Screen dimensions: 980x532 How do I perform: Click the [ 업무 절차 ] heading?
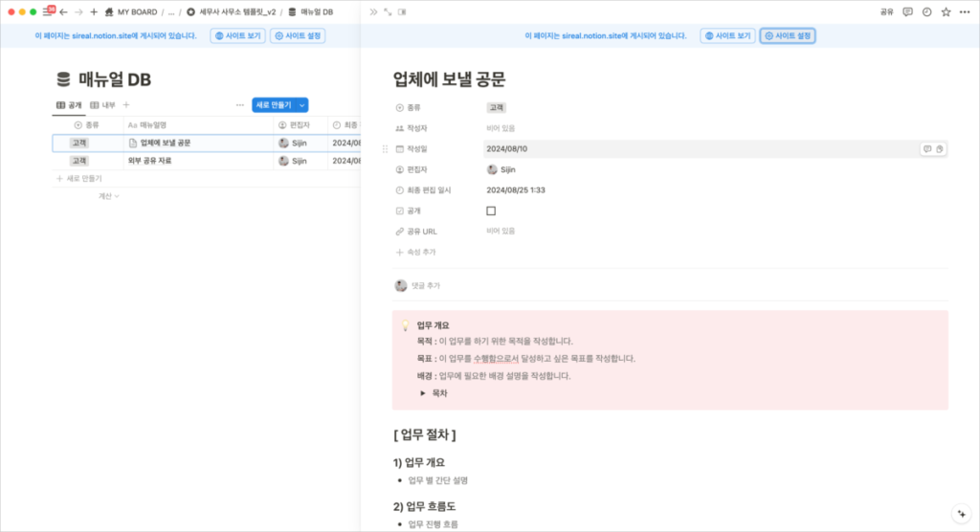click(x=425, y=434)
